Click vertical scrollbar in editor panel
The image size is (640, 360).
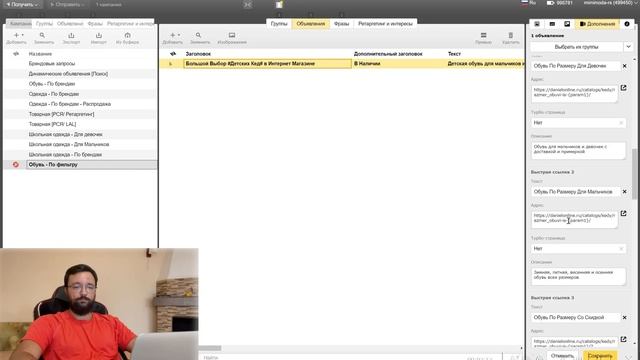(x=634, y=174)
